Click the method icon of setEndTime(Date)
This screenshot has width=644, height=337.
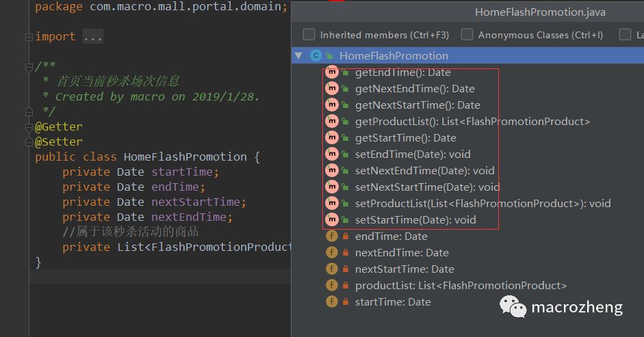click(331, 154)
